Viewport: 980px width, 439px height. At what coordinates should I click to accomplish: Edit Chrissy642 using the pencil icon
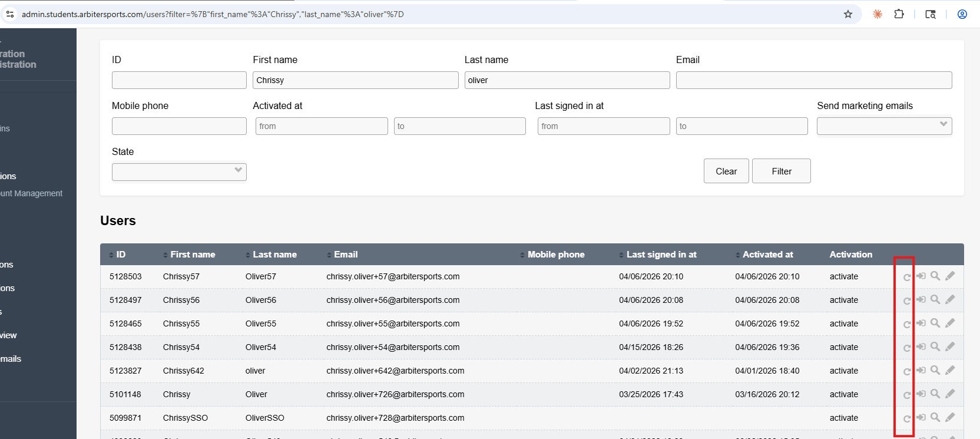tap(950, 370)
